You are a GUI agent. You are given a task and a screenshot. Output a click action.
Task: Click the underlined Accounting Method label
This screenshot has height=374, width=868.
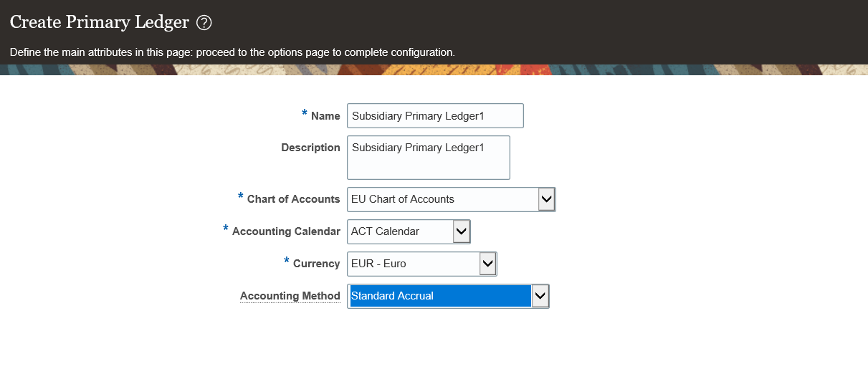(290, 296)
